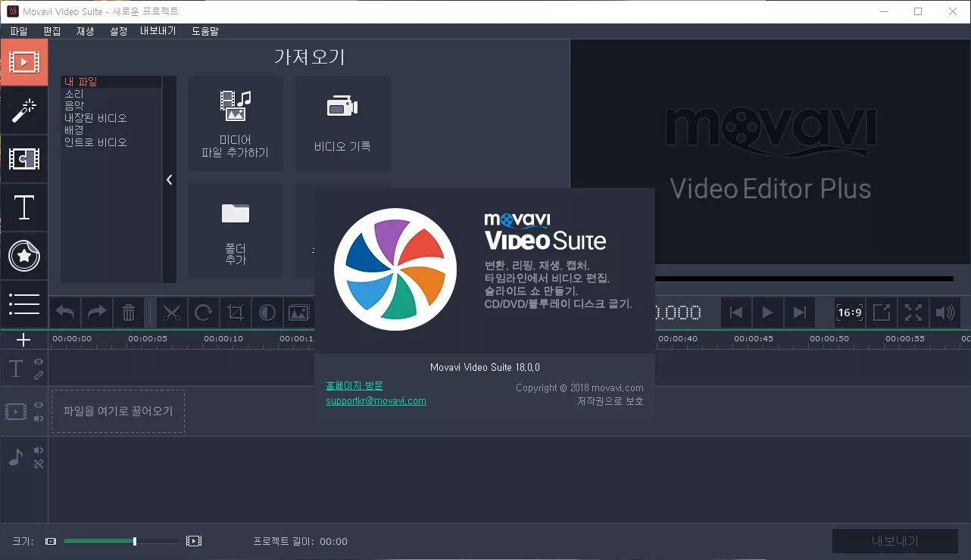Screen dimensions: 971x560
Task: Select 내 파일 in the import list
Action: point(111,82)
